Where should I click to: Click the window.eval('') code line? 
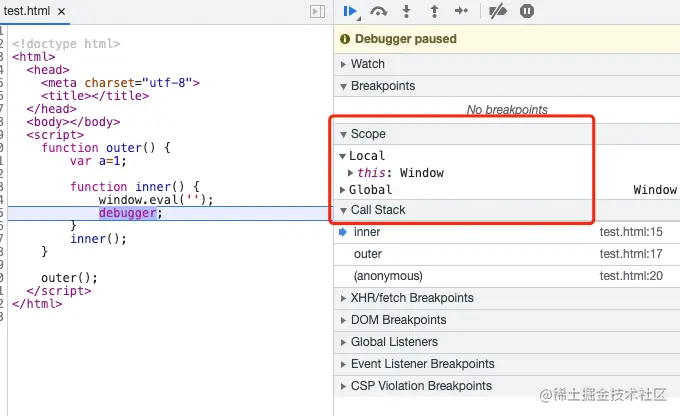pyautogui.click(x=156, y=200)
